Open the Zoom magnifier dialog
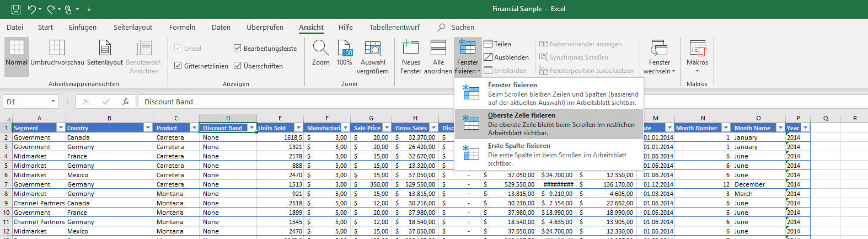Viewport: 868px width, 239px height. point(321,53)
